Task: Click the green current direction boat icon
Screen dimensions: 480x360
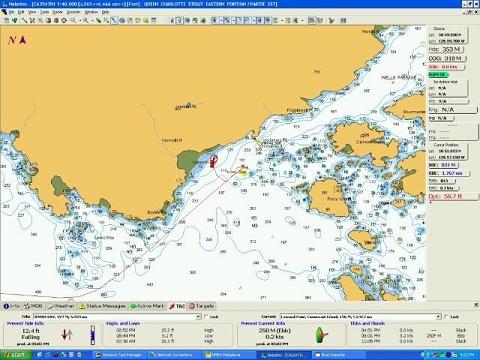Action: (320, 335)
